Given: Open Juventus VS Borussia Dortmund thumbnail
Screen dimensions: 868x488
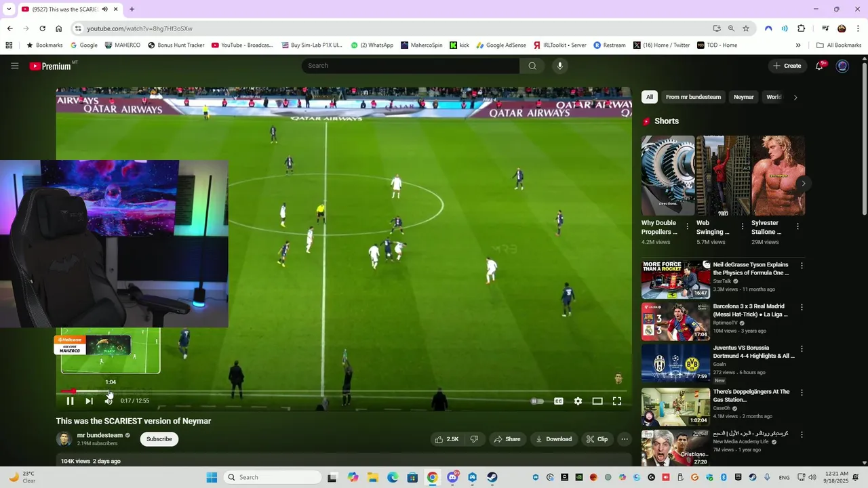Looking at the screenshot, I should tap(675, 363).
